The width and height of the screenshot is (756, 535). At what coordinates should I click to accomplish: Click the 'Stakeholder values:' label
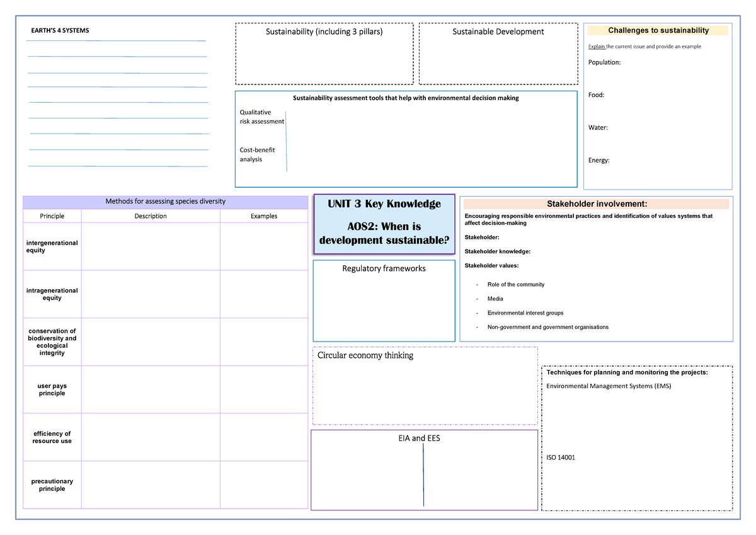click(x=491, y=266)
